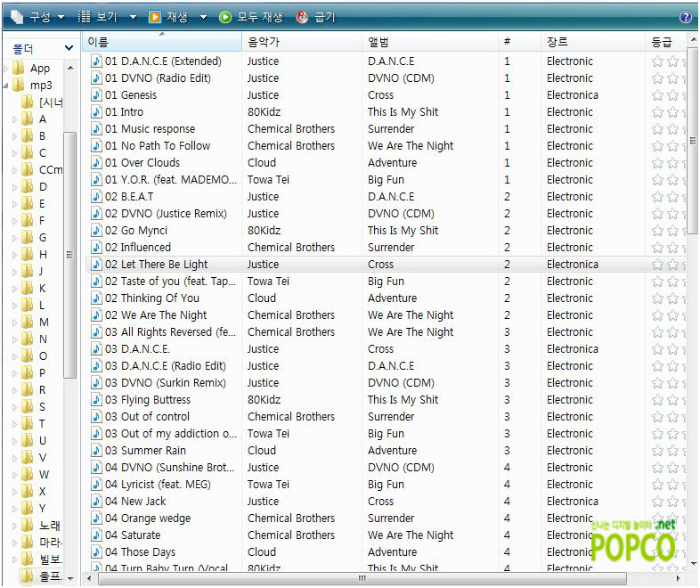Select song 04 Lyricist (feat. MEG)
The height and width of the screenshot is (588, 700).
click(158, 485)
